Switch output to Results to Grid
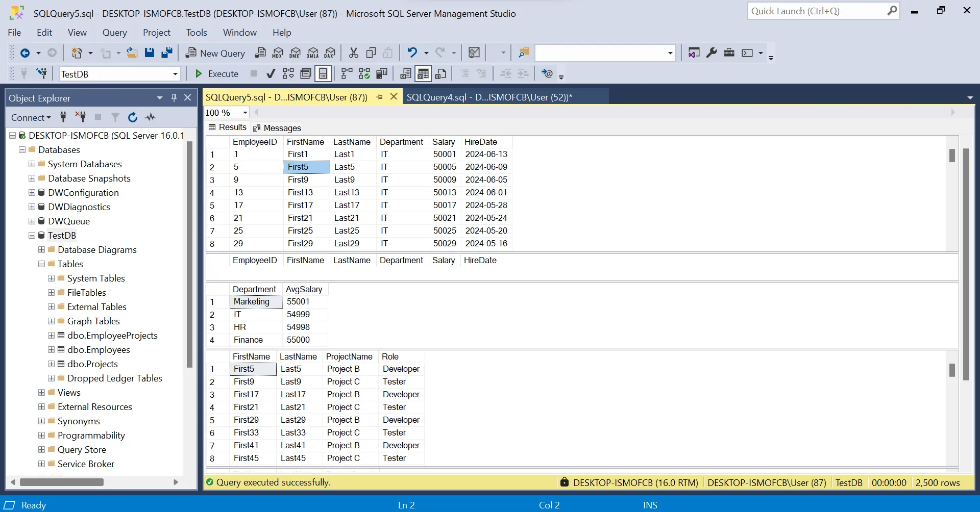The image size is (980, 512). [x=423, y=74]
